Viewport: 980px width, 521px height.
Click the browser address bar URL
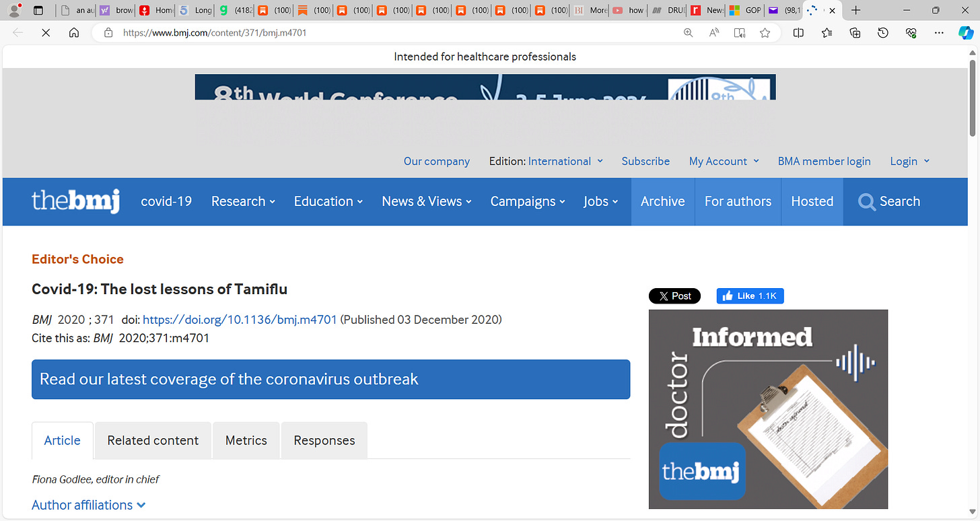[x=215, y=32]
